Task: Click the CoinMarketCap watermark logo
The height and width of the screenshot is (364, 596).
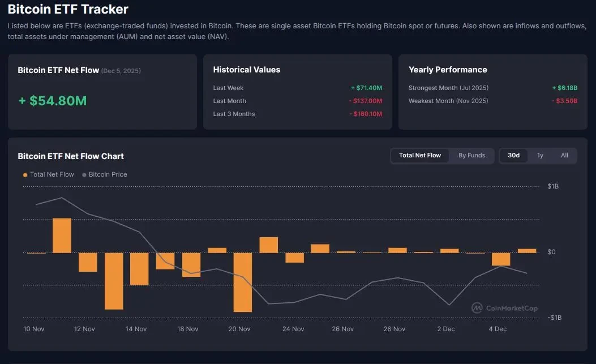Action: pos(503,308)
